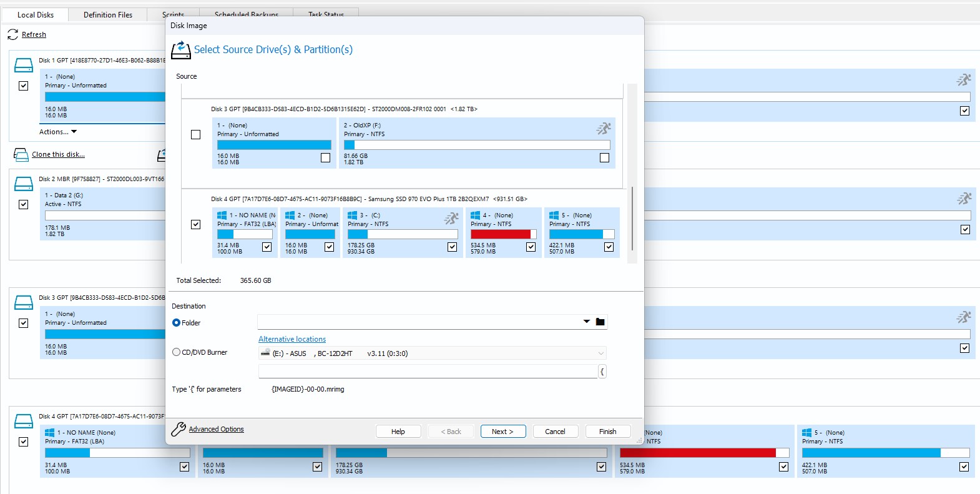Check the Disk 3 checkbox in dialog
Viewport: 980px width, 494px height.
196,135
